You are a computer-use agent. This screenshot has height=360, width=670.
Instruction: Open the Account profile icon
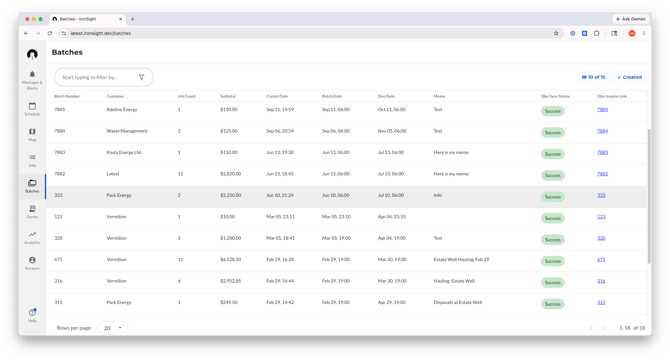(x=32, y=260)
